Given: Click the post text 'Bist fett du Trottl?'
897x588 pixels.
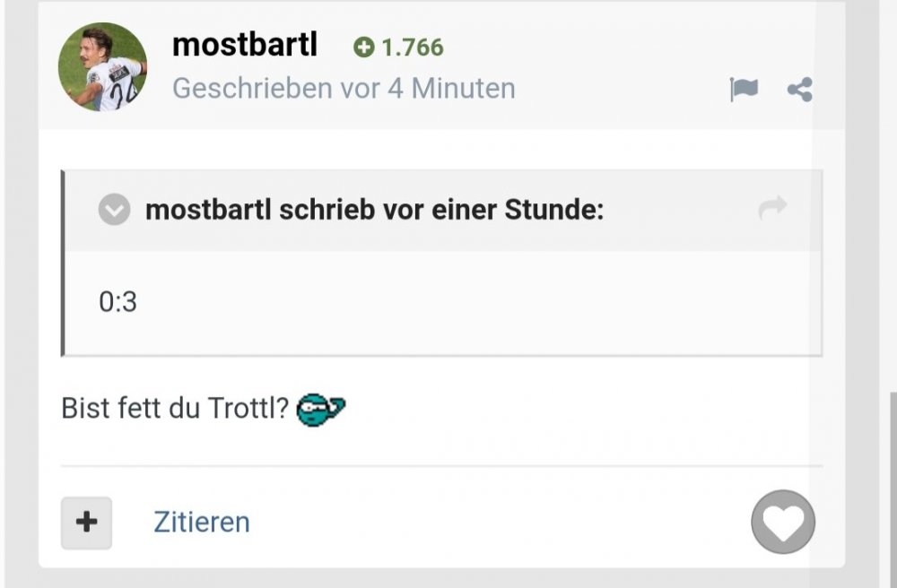Looking at the screenshot, I should (x=175, y=409).
